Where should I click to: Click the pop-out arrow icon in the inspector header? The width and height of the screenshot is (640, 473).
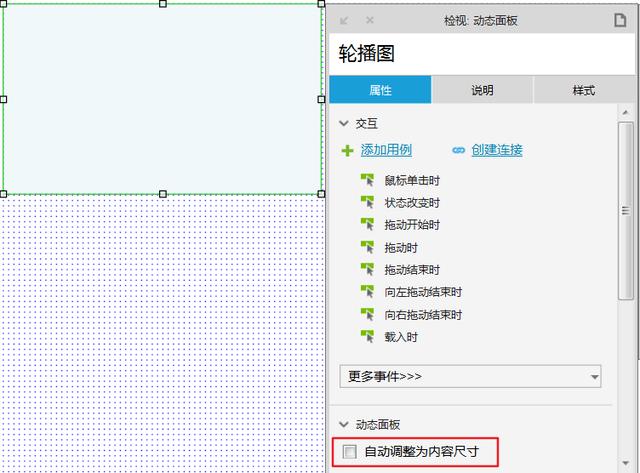(344, 20)
